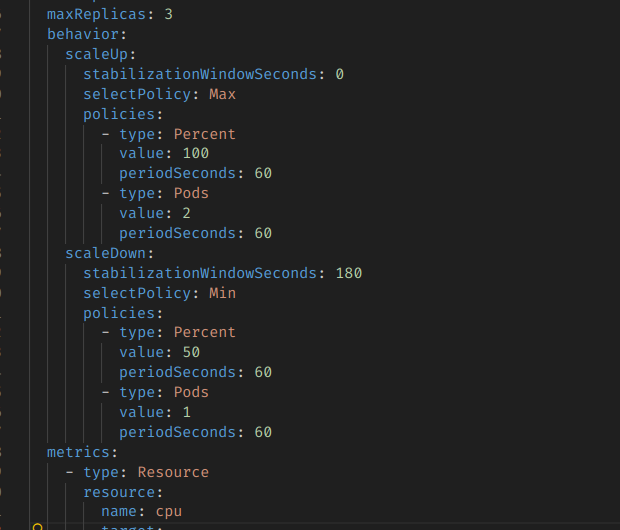Click the name key above target
This screenshot has height=530, width=620.
click(x=119, y=512)
